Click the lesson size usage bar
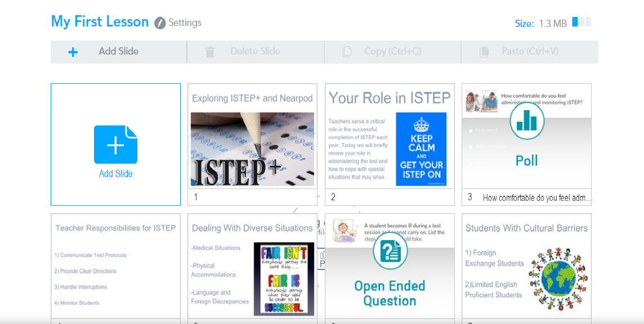 tap(582, 22)
